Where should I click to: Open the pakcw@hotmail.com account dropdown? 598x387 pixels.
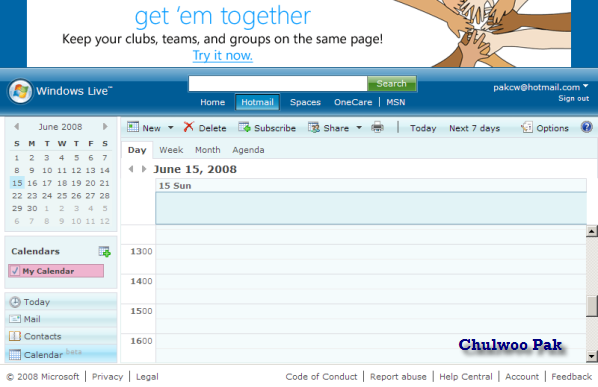point(585,86)
